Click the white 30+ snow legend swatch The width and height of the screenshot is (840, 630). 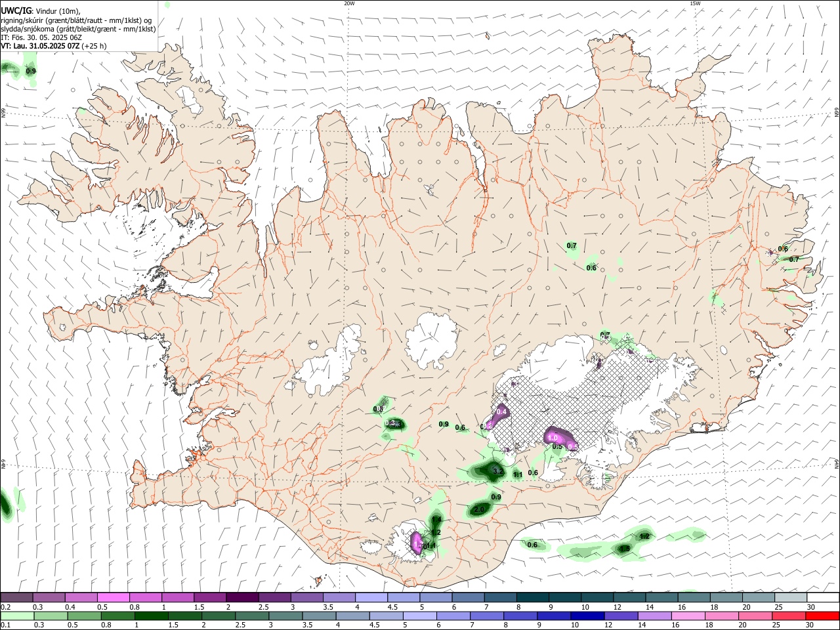pyautogui.click(x=822, y=598)
